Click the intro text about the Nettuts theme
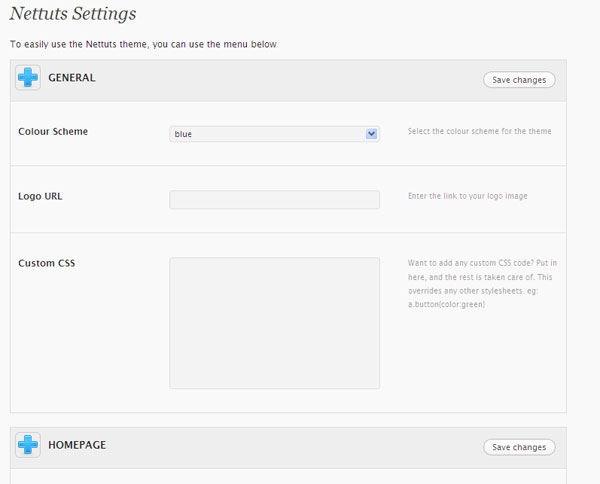Viewport: 600px width, 484px height. click(x=144, y=44)
